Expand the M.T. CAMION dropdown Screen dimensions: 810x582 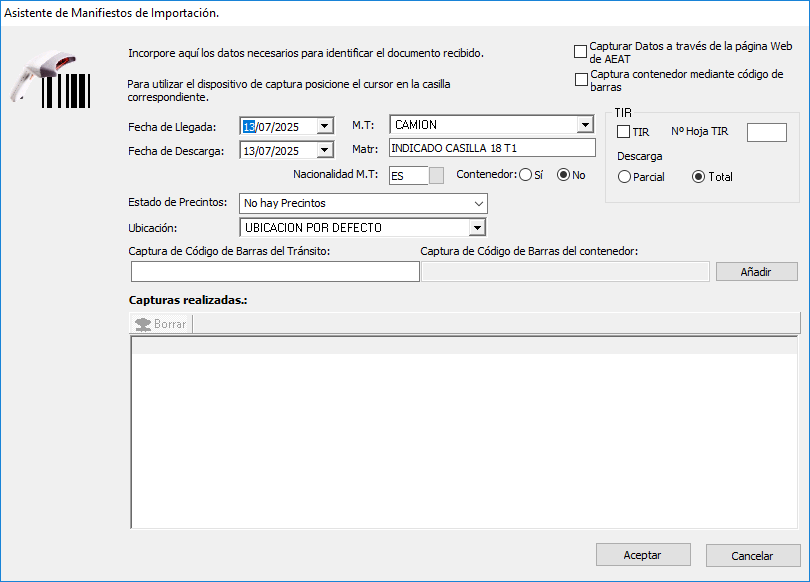585,126
